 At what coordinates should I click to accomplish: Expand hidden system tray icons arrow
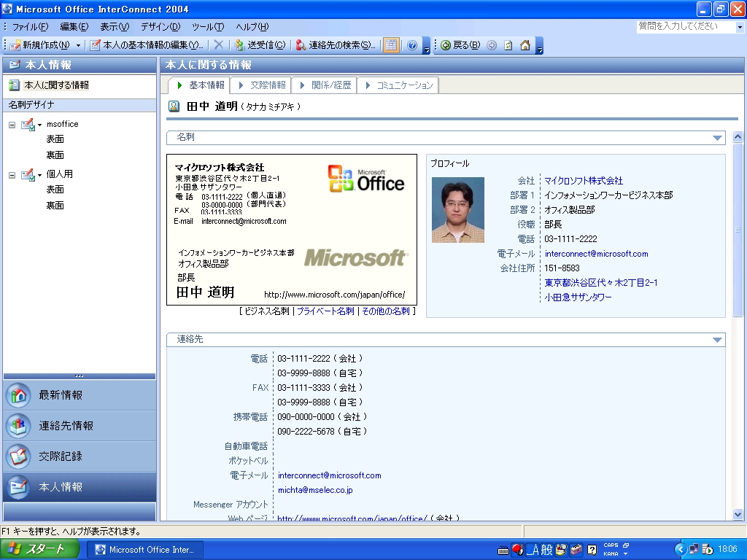pos(681,550)
